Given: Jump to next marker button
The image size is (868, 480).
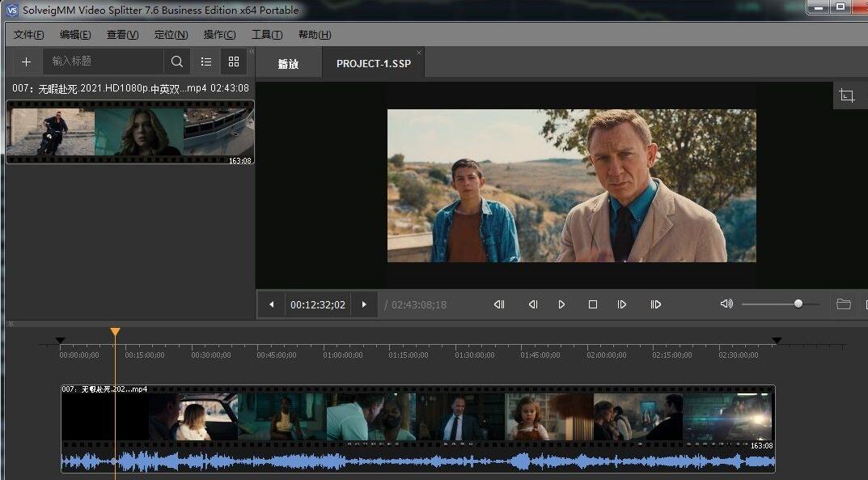Looking at the screenshot, I should click(x=655, y=304).
